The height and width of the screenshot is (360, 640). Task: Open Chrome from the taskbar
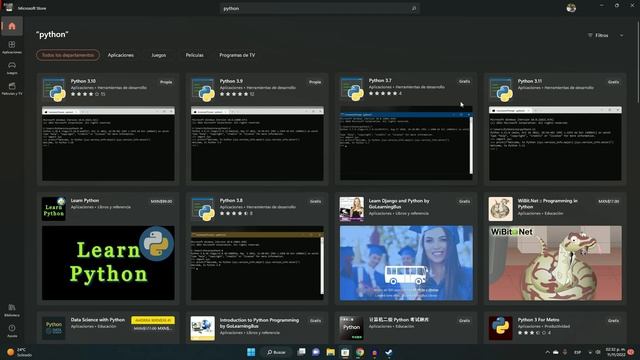[360, 352]
